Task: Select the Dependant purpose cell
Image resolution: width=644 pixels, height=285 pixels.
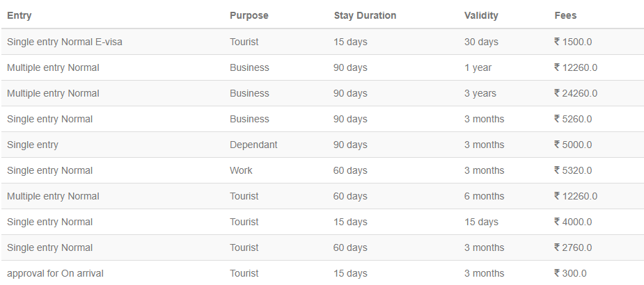Action: (253, 145)
